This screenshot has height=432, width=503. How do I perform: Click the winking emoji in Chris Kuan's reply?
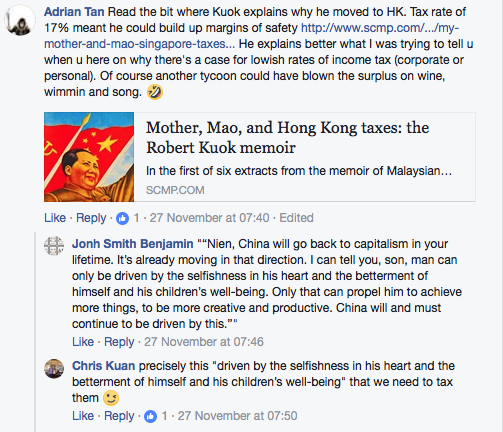(111, 398)
